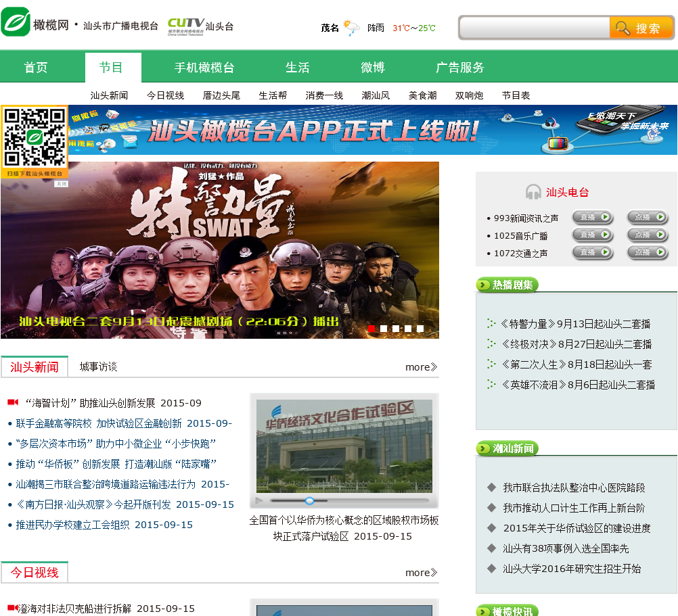Open 消费一线 sub-menu item
Viewport: 678px width, 616px height.
point(324,95)
